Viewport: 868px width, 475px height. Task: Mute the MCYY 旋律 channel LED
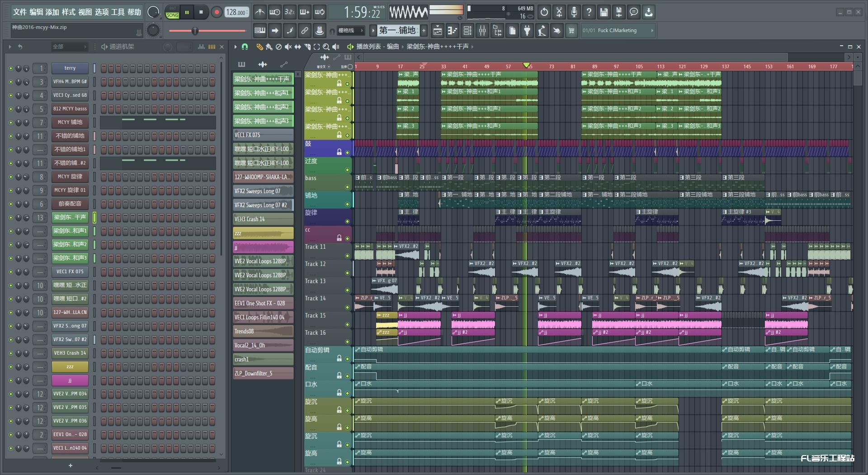[10, 177]
